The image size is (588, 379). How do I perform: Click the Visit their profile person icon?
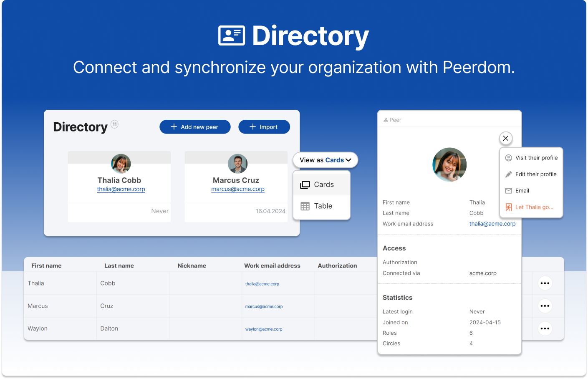508,158
